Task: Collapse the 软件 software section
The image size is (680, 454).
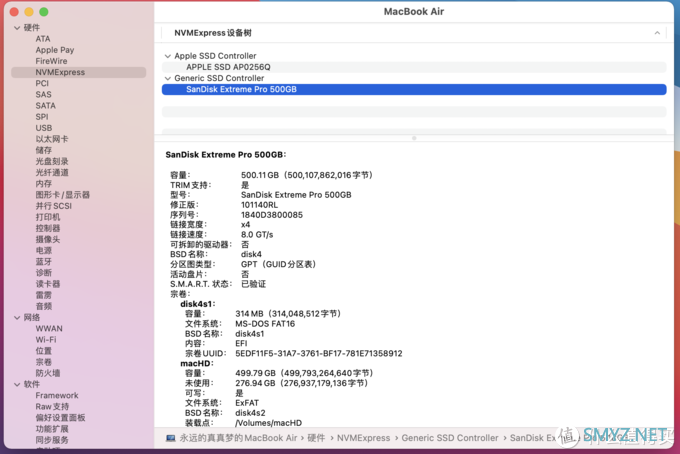Action: [x=17, y=385]
